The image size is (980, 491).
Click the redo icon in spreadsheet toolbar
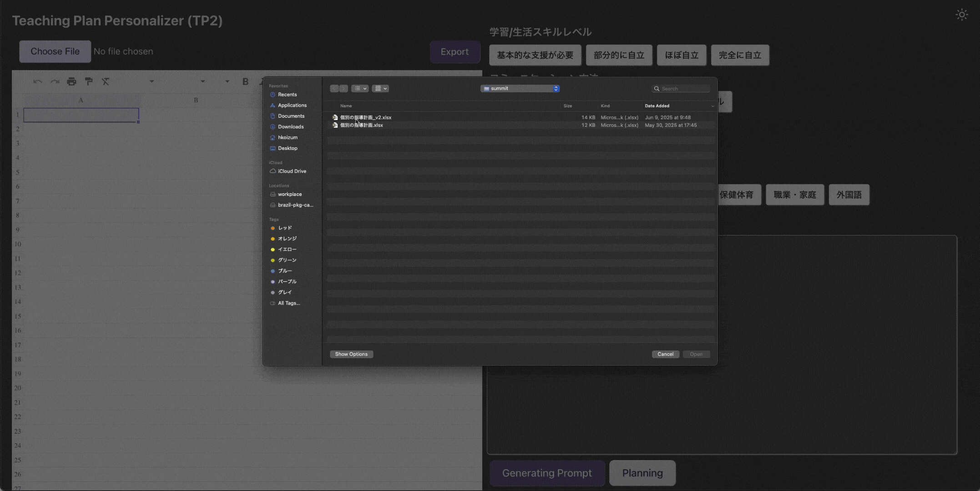tap(55, 81)
